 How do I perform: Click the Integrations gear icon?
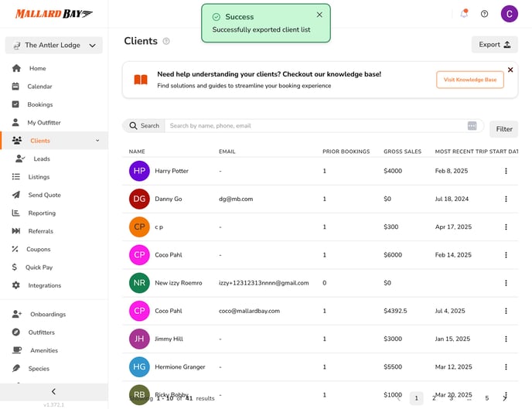16,285
